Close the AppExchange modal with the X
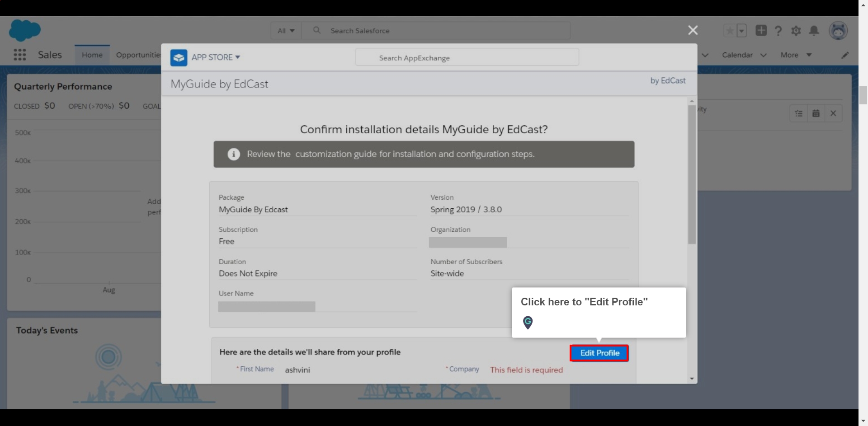The width and height of the screenshot is (868, 426). (x=693, y=30)
